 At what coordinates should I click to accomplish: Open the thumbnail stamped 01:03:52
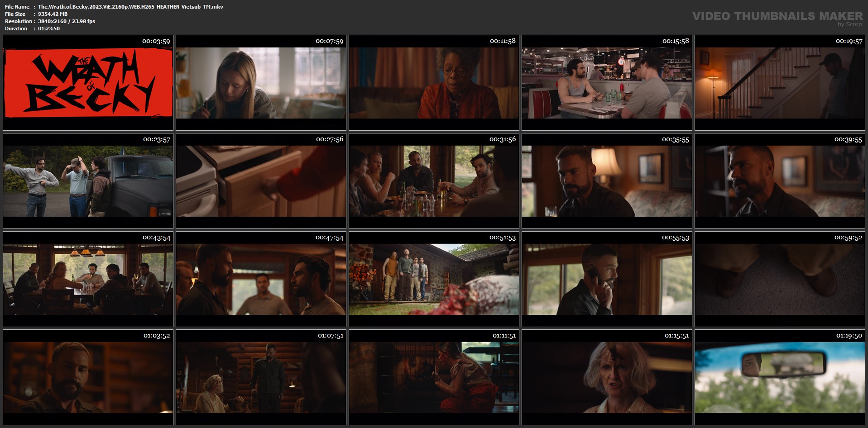[x=88, y=377]
